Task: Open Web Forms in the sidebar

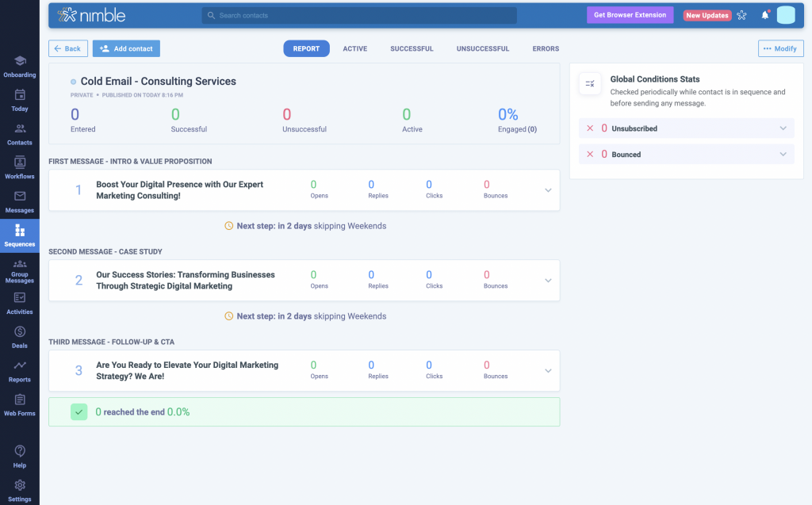Action: pyautogui.click(x=19, y=404)
